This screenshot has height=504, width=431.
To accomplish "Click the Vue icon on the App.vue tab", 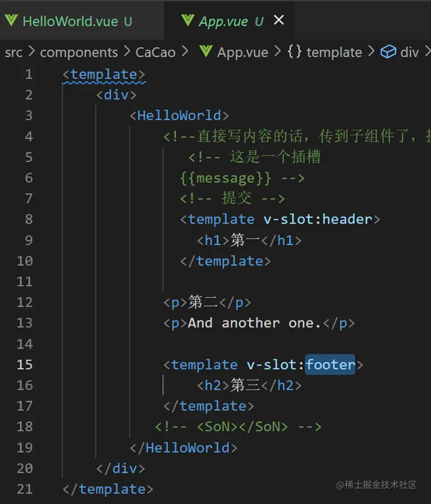I will 188,21.
